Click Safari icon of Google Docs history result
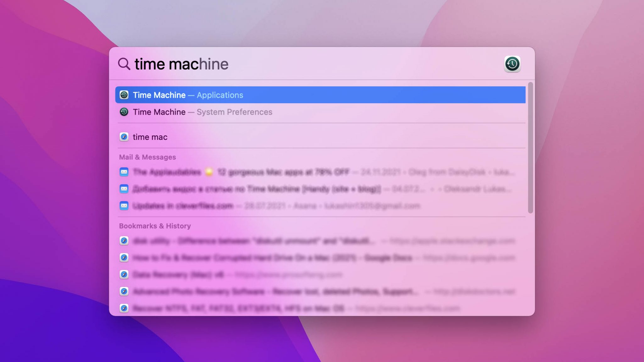644x362 pixels. click(124, 258)
